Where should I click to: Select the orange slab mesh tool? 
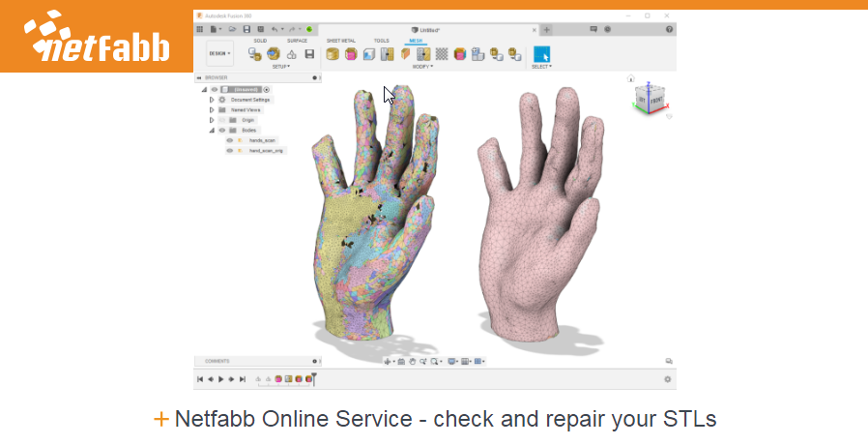(406, 54)
